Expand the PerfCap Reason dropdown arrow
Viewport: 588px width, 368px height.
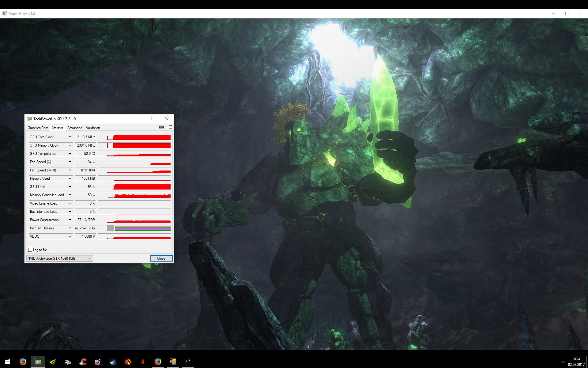[70, 228]
